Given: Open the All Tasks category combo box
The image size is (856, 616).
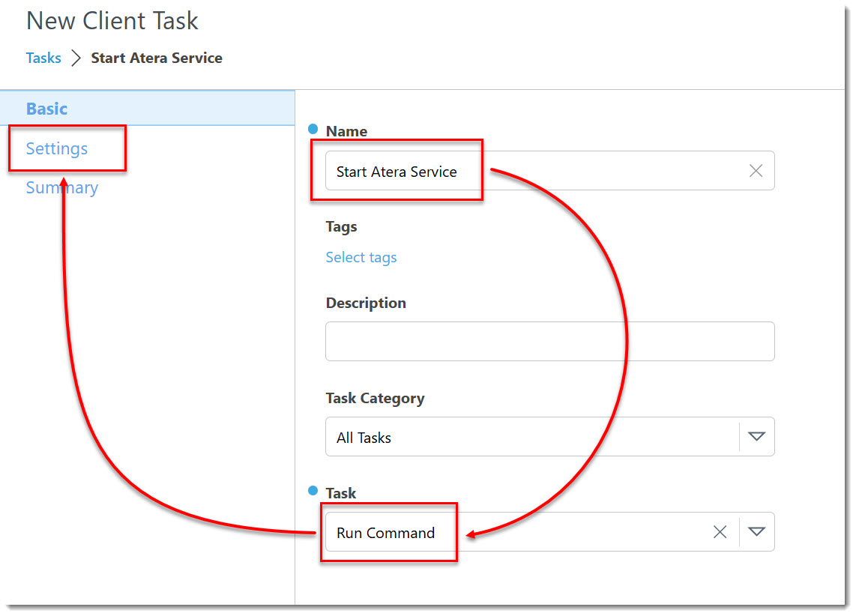Looking at the screenshot, I should pyautogui.click(x=549, y=436).
